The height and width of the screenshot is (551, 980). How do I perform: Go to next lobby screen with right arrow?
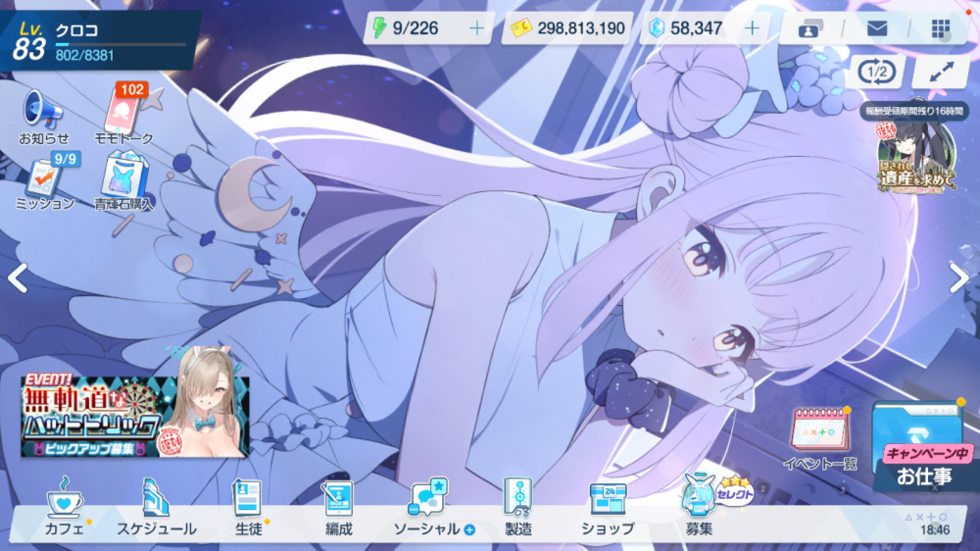(x=959, y=278)
